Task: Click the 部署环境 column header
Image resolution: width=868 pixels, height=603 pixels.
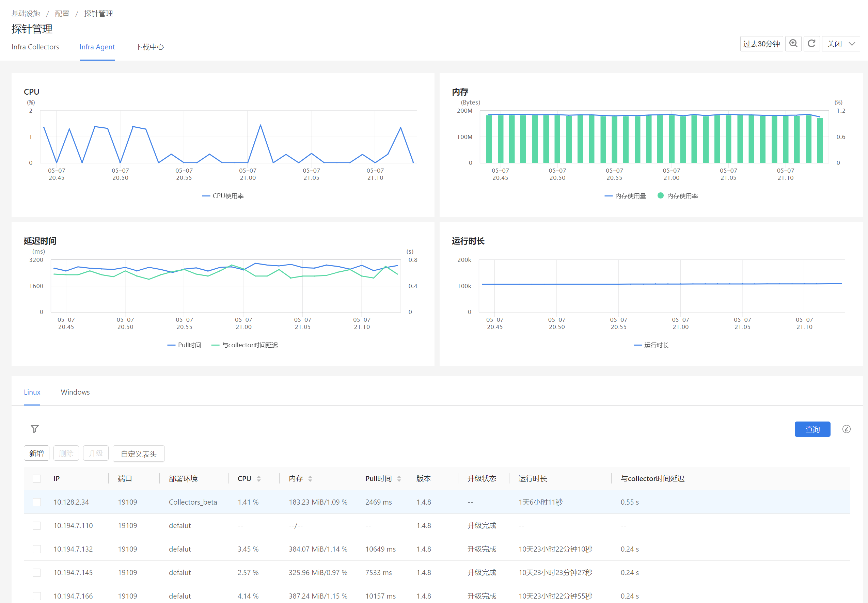Action: click(x=183, y=479)
